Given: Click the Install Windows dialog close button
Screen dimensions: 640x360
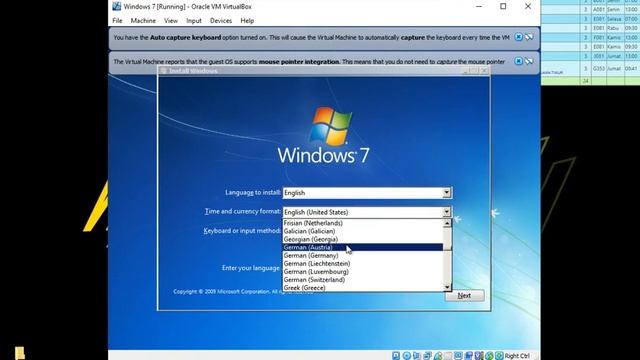Looking at the screenshot, I should tap(484, 71).
